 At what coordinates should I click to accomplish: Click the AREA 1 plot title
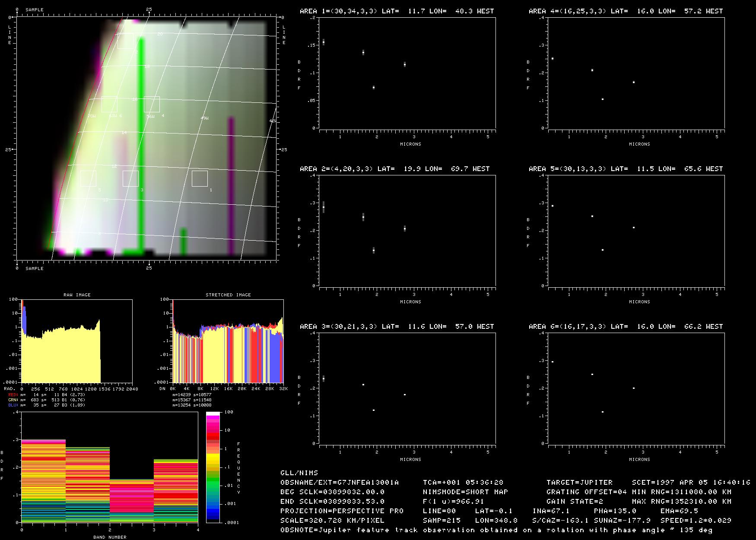pos(397,11)
